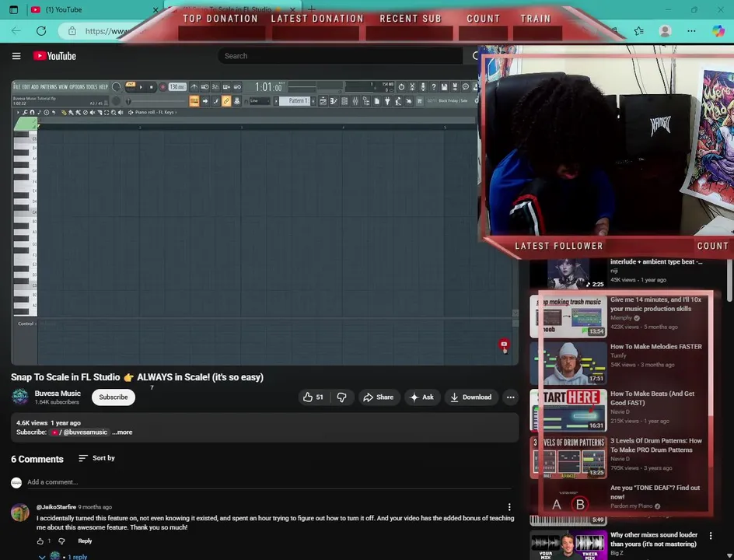Click title '3 Levels Of Drum Patterns'

(x=655, y=446)
